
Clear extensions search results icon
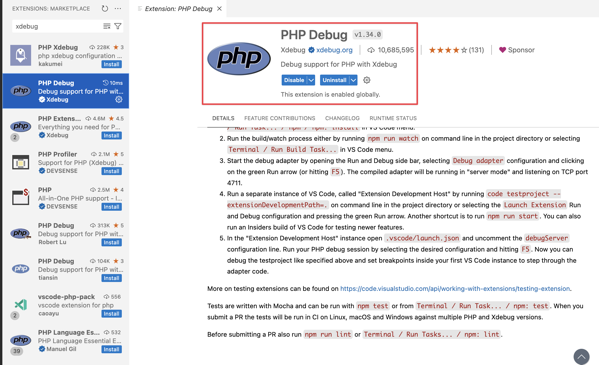pos(107,26)
